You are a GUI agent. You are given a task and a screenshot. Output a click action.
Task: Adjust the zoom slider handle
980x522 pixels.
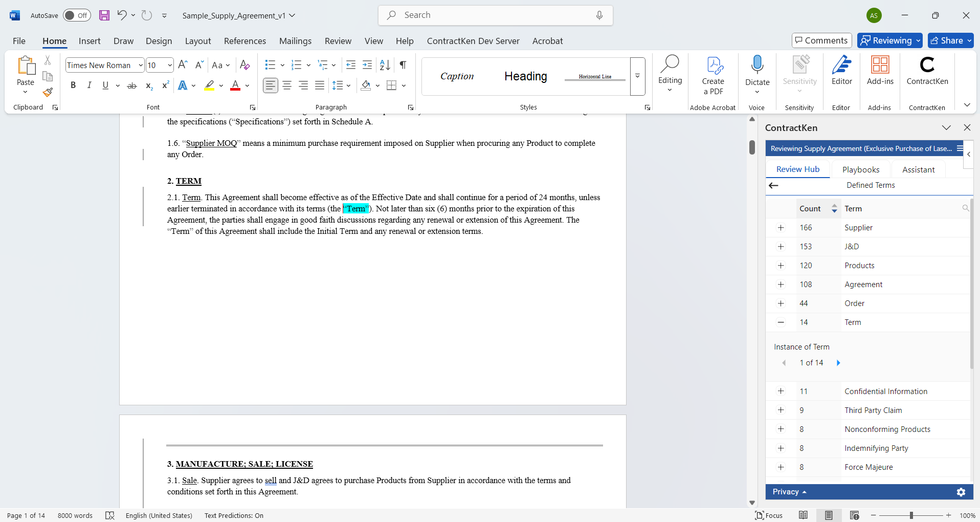911,515
